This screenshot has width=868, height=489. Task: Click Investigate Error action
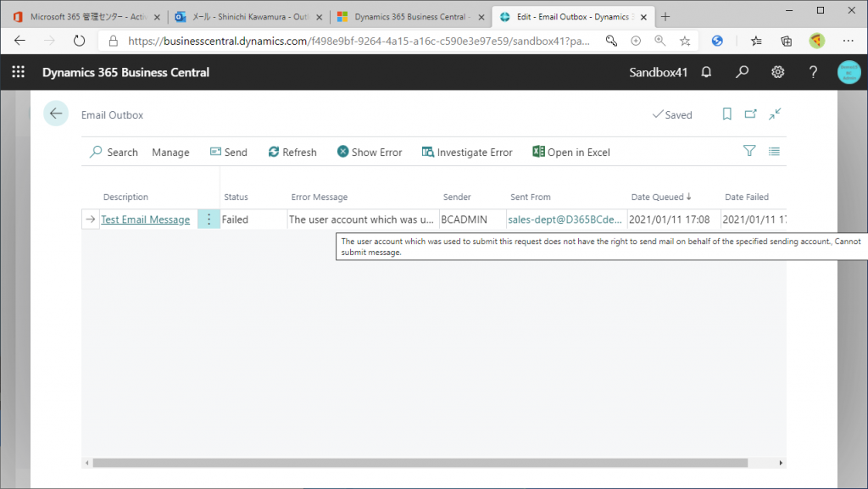click(x=467, y=152)
